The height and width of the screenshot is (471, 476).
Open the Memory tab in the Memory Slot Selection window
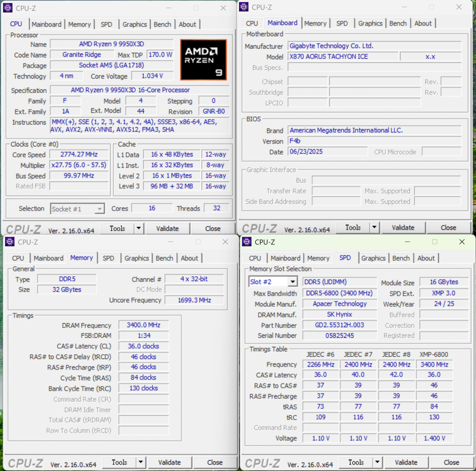[318, 258]
